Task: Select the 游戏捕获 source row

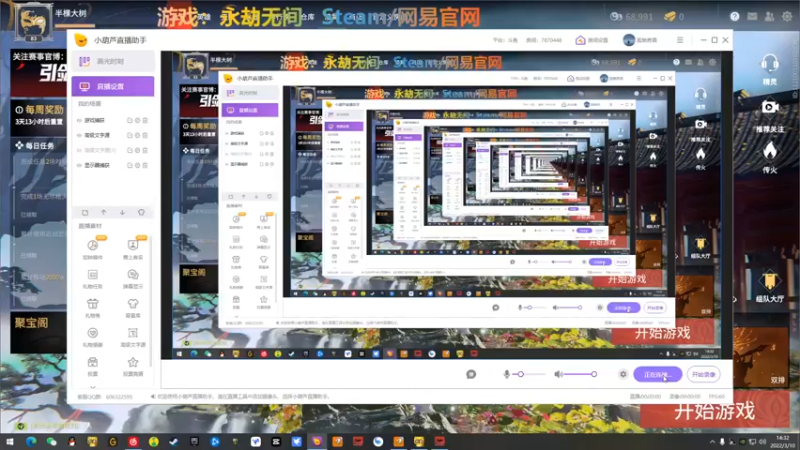Action: 113,120
